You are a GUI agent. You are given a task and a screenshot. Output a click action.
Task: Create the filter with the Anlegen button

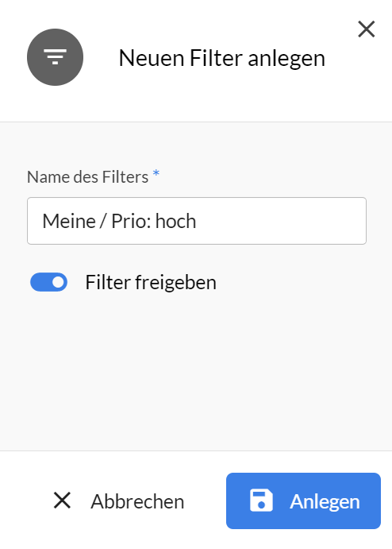pyautogui.click(x=303, y=501)
